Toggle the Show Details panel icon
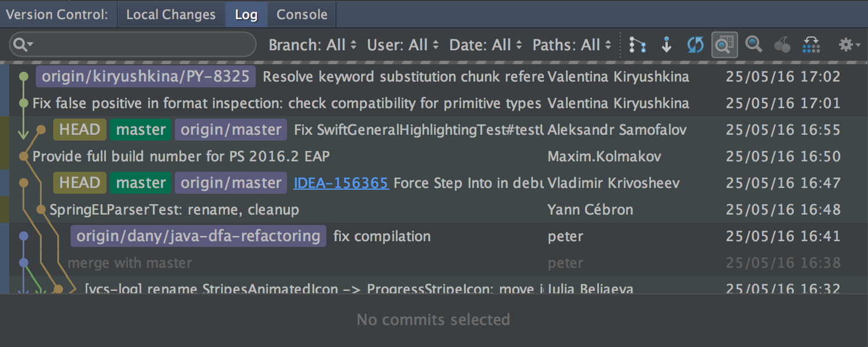Image resolution: width=868 pixels, height=347 pixels. coord(724,45)
